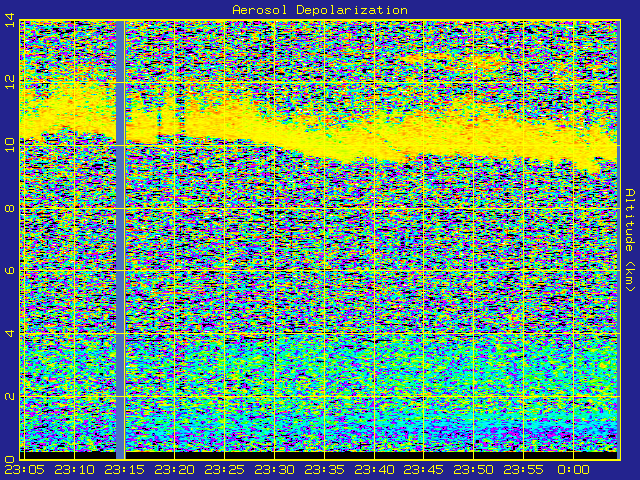Click the altitude label 10
Image resolution: width=640 pixels, height=480 pixels.
[10, 145]
